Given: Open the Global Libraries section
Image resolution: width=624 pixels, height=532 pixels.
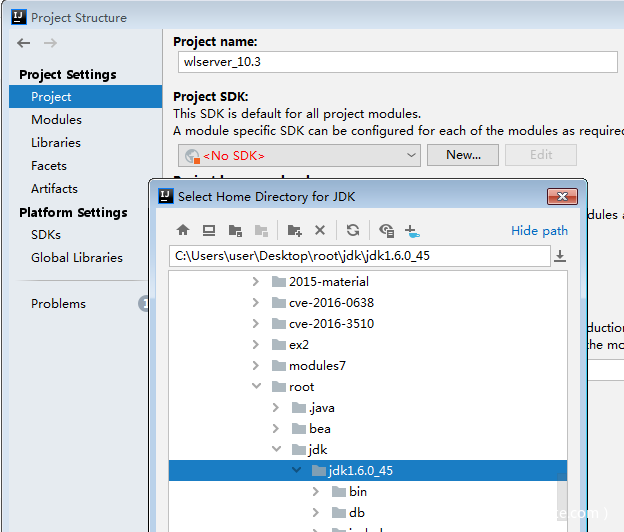Looking at the screenshot, I should coord(77,257).
